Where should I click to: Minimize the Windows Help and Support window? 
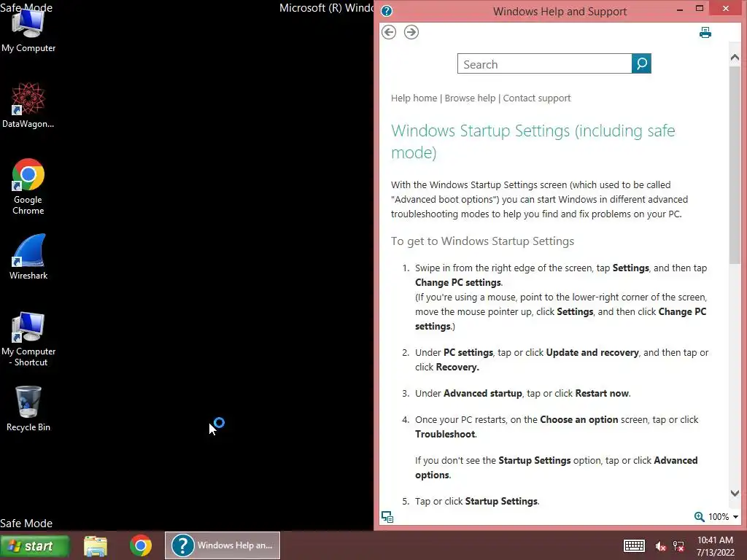click(x=680, y=9)
